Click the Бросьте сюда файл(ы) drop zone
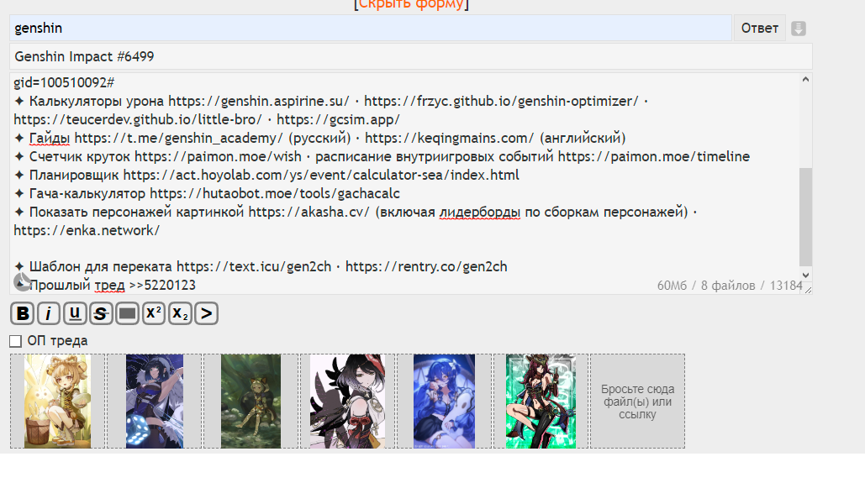 [638, 401]
